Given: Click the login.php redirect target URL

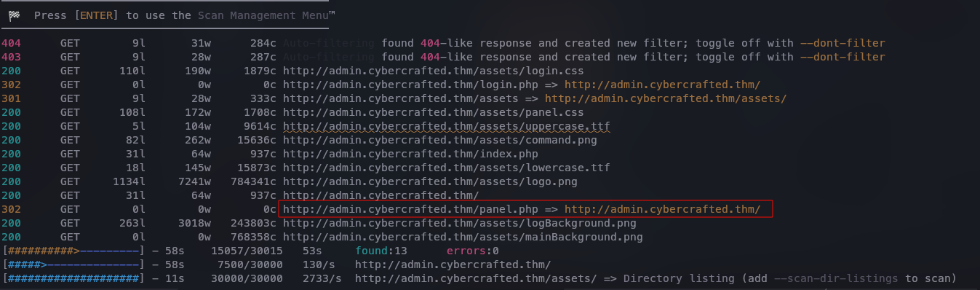Looking at the screenshot, I should (662, 85).
